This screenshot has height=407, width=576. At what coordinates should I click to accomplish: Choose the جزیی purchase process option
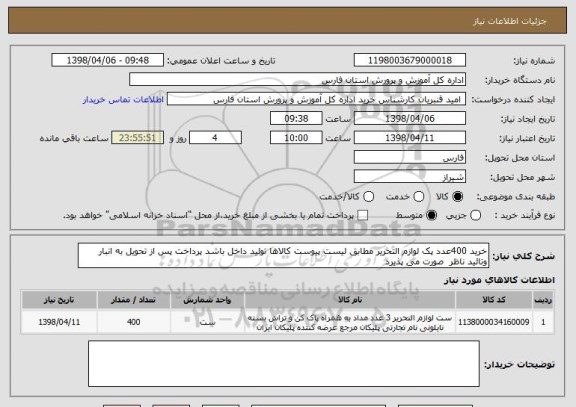click(475, 216)
